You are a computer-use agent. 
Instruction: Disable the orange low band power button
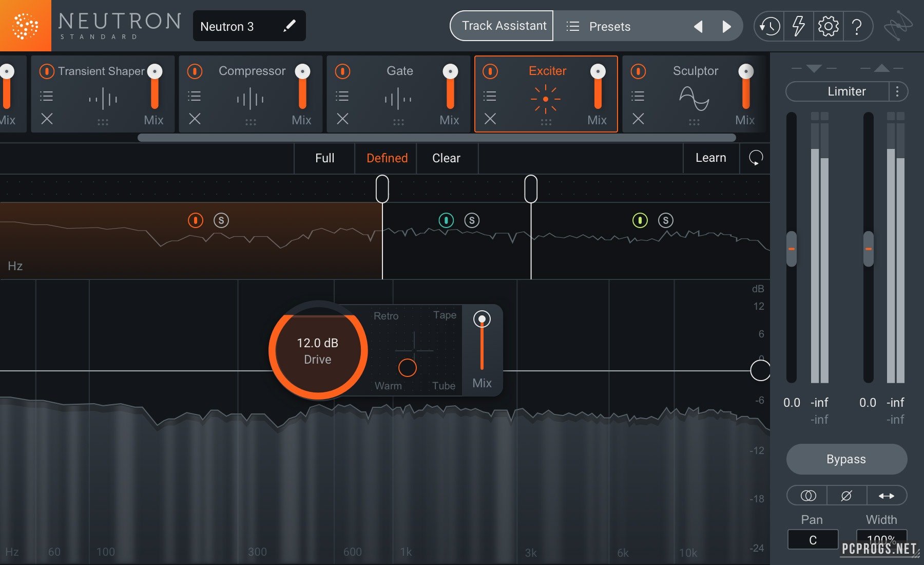click(x=196, y=220)
